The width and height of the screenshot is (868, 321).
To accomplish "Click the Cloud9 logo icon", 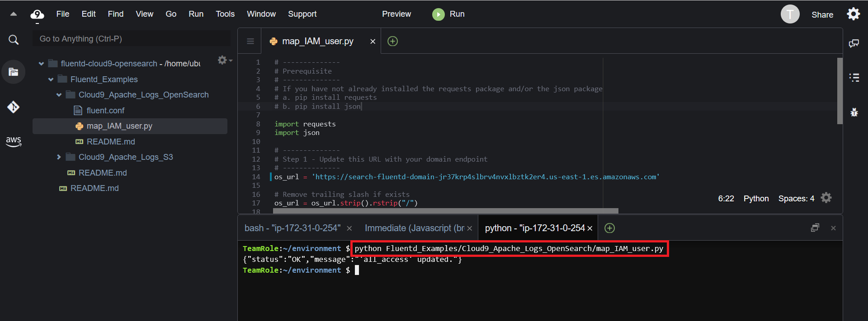I will click(x=37, y=14).
